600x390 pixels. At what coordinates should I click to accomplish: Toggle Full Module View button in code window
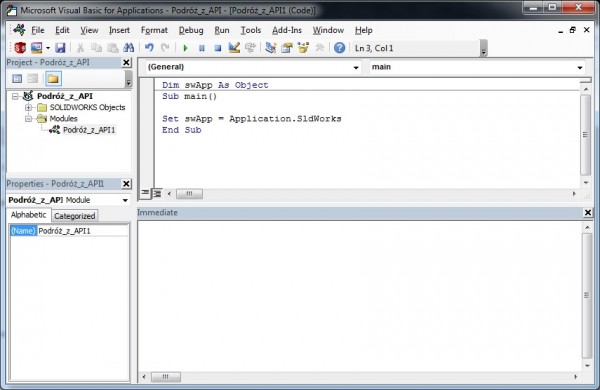157,194
